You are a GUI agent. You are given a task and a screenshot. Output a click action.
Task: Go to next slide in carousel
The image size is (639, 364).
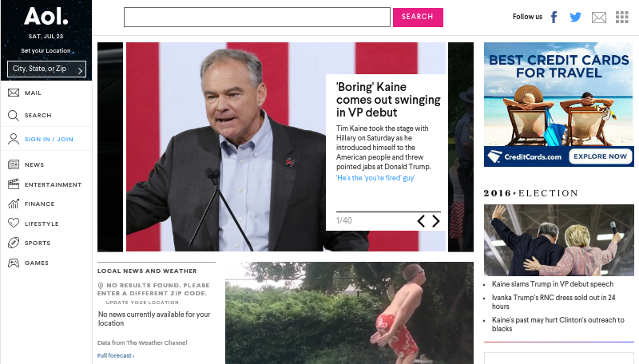tap(436, 221)
